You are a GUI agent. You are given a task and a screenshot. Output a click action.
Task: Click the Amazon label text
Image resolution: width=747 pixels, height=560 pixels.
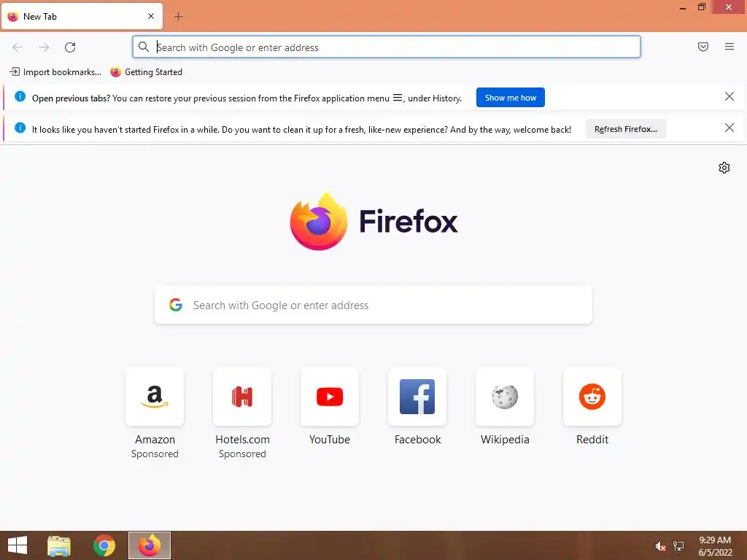pos(155,440)
